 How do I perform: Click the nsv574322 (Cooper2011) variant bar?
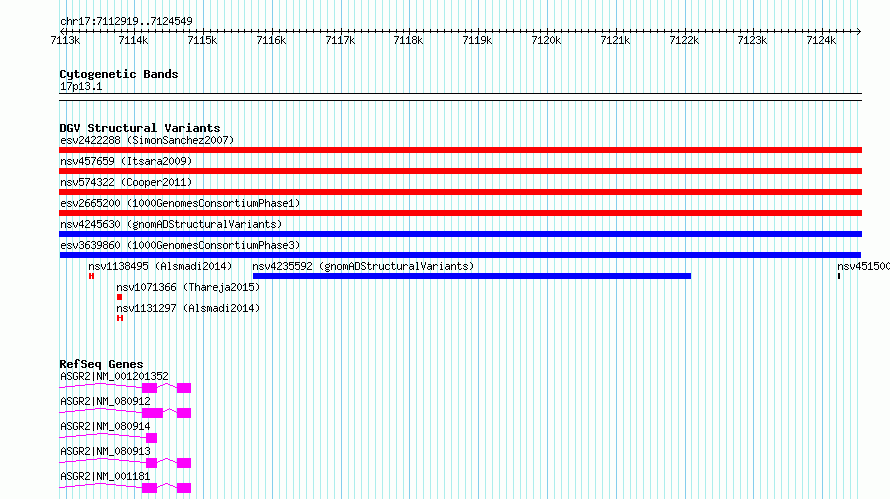(x=460, y=192)
